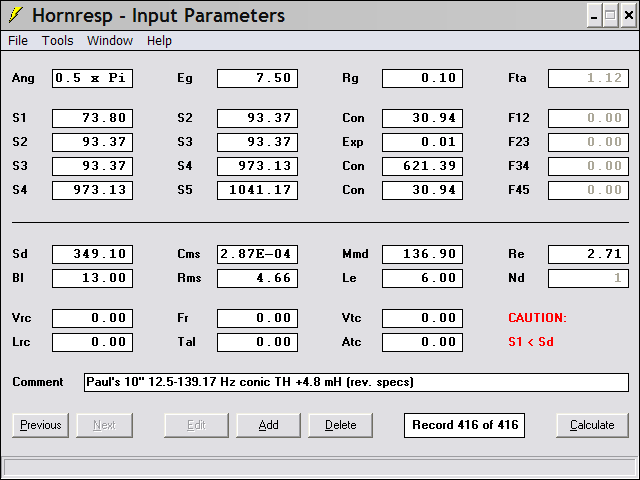The image size is (640, 480).
Task: Click the Re field showing 2.71
Action: (588, 254)
